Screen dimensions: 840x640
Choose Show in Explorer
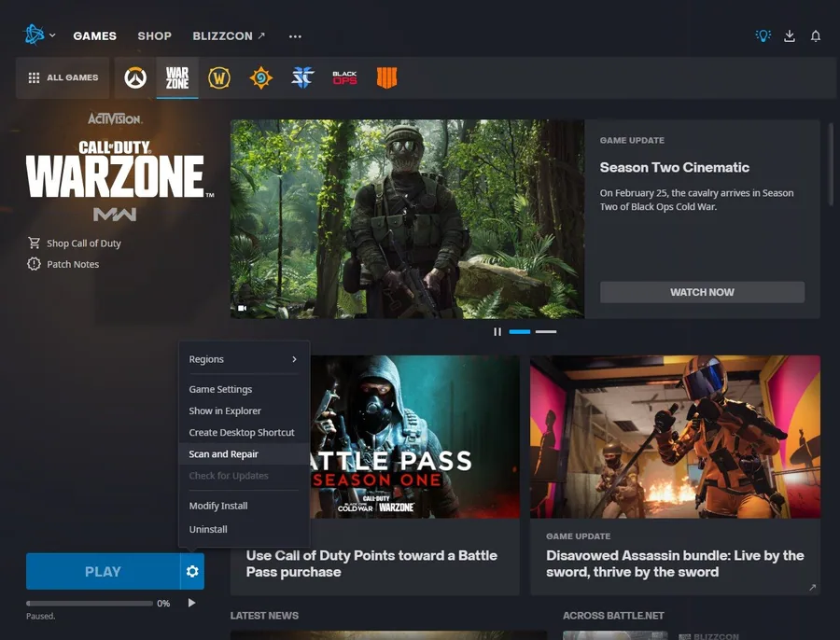244,410
